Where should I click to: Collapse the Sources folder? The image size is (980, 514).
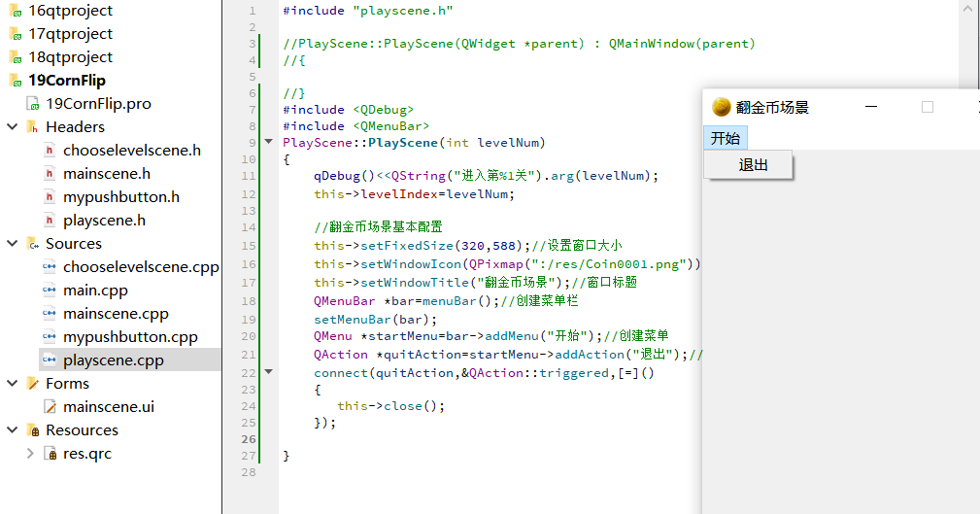click(12, 243)
